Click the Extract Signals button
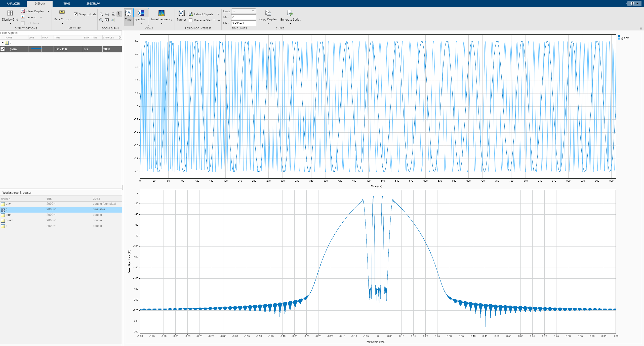The image size is (644, 346). coord(203,14)
